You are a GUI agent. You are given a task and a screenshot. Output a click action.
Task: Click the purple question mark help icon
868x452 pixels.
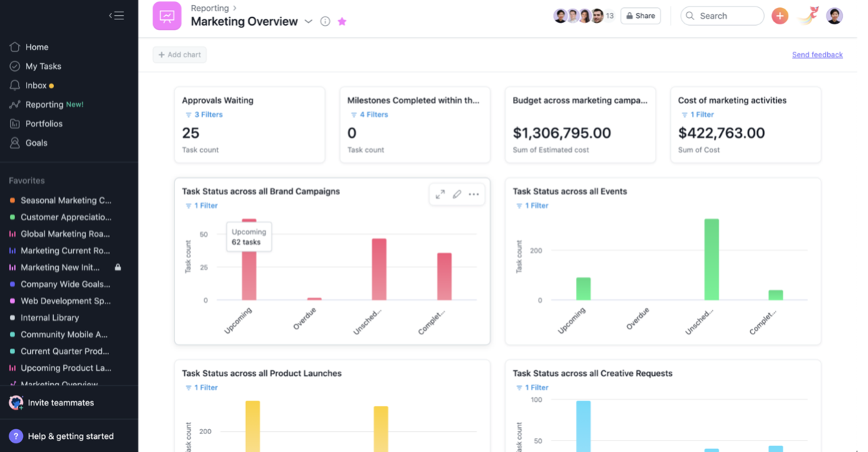pos(16,436)
